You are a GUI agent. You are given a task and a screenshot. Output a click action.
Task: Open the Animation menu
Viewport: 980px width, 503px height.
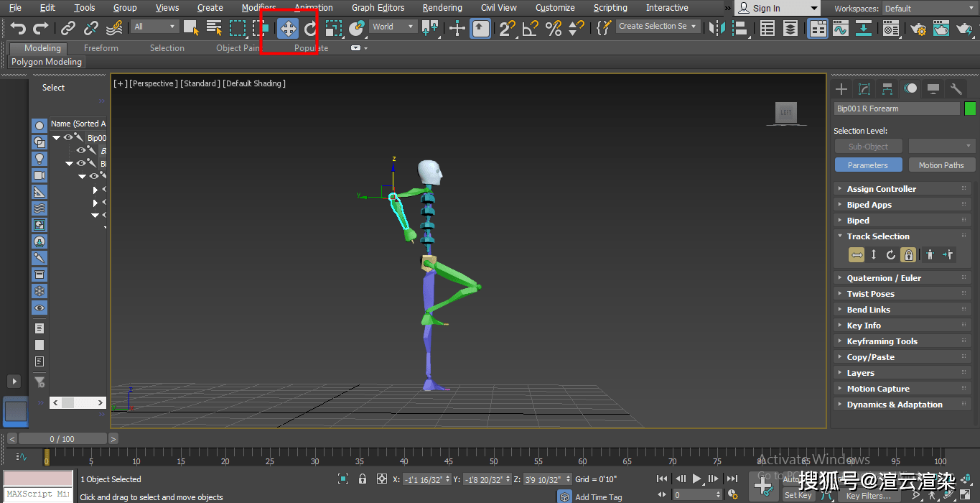click(x=313, y=8)
